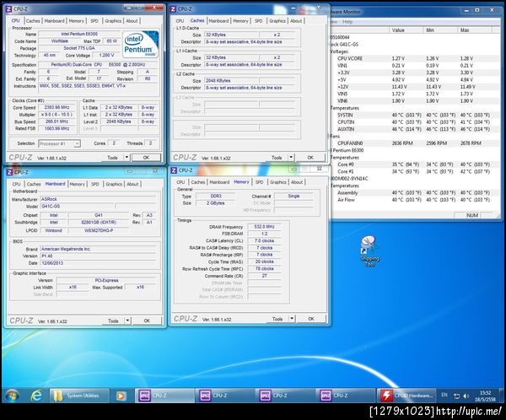Click Tools button in the Caches window
The height and width of the screenshot is (420, 506).
pos(277,158)
